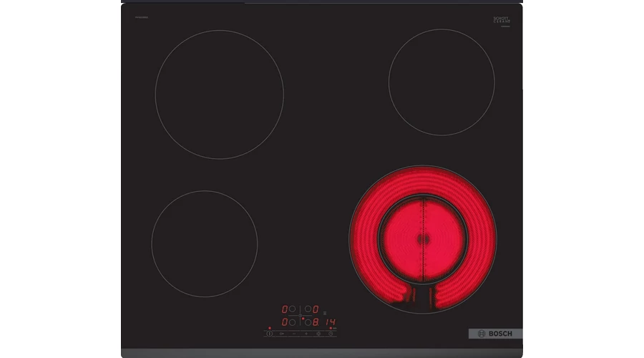
Task: Click the large rear-left cooking zone
Action: pos(219,95)
